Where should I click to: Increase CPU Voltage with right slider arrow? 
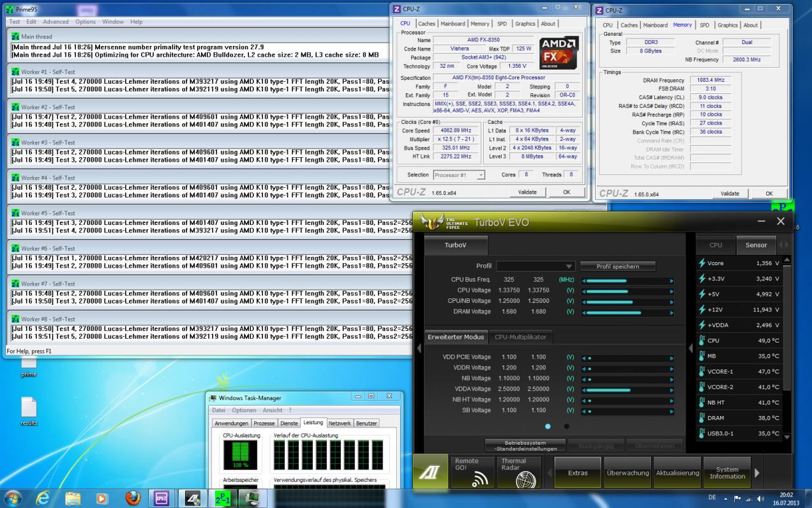[671, 291]
